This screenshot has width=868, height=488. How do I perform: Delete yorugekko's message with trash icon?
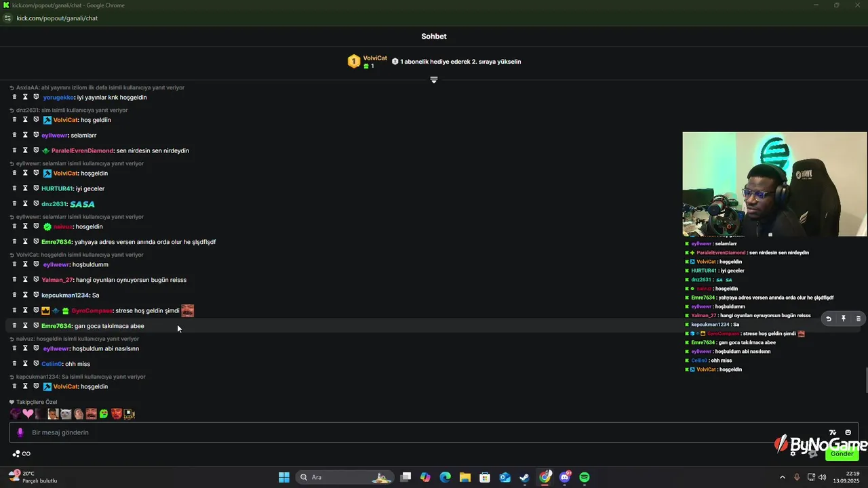[14, 97]
